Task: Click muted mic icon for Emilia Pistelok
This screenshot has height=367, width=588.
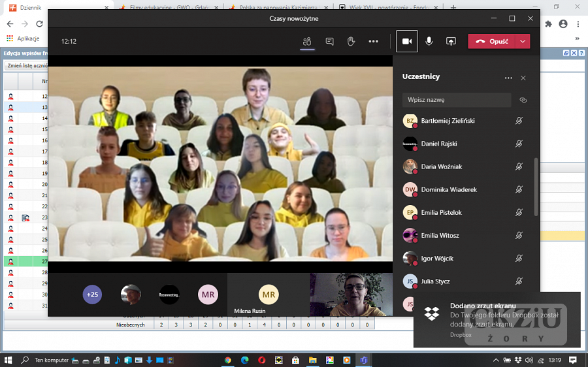Action: pyautogui.click(x=519, y=212)
